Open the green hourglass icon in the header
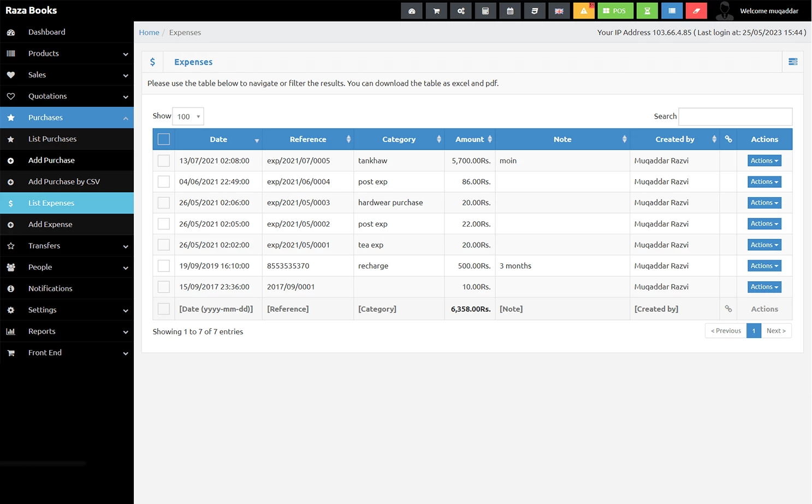 [x=647, y=10]
